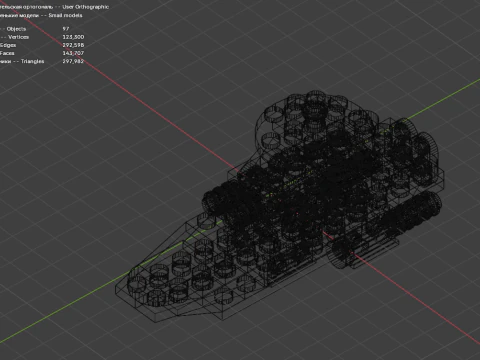The height and width of the screenshot is (360, 480).
Task: Click the "Triangles" statistics label
Action: tap(32, 61)
